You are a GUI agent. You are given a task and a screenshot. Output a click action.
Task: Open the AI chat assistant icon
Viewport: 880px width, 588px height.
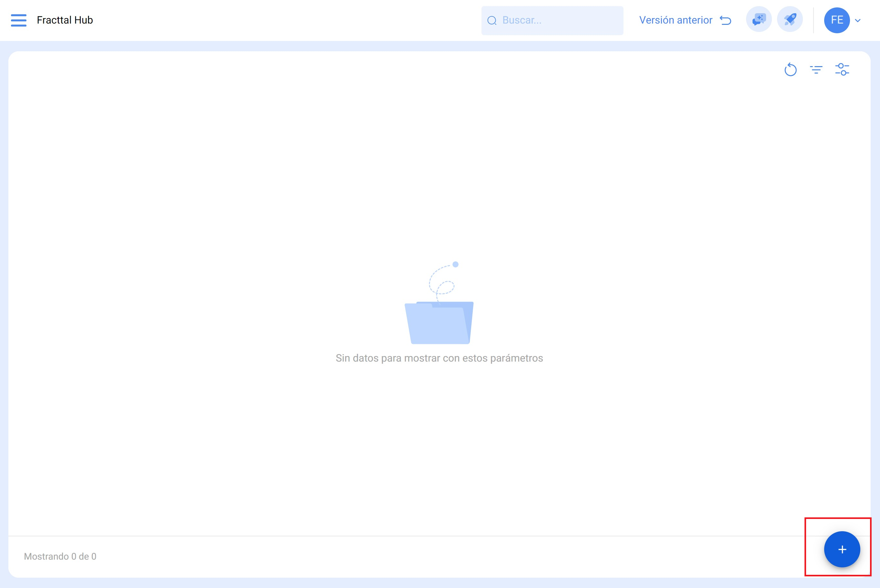point(759,19)
